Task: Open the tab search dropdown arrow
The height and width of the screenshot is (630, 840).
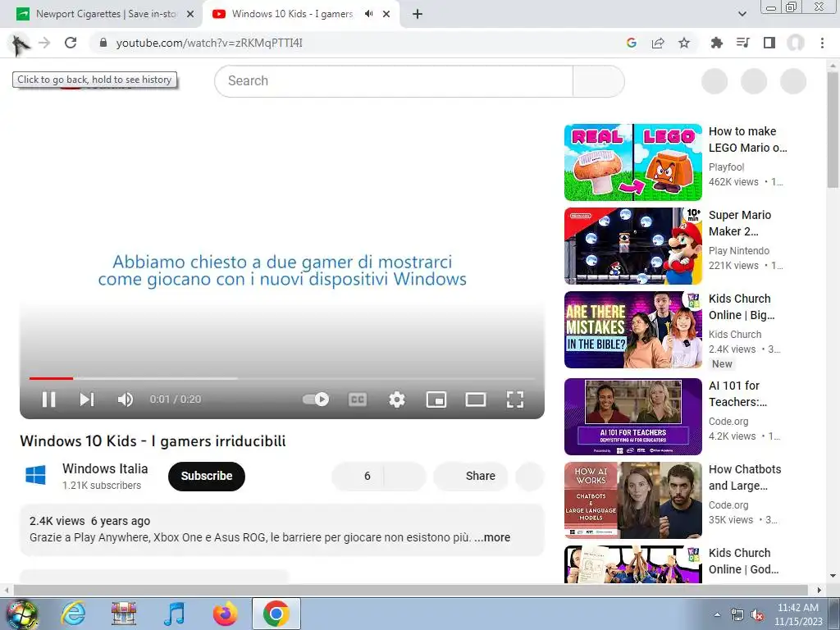Action: click(742, 14)
